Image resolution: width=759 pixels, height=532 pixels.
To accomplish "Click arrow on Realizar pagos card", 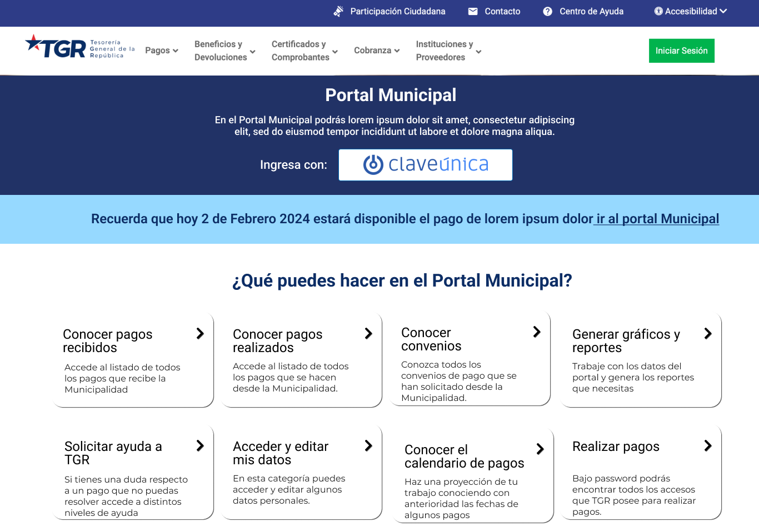I will 707,445.
